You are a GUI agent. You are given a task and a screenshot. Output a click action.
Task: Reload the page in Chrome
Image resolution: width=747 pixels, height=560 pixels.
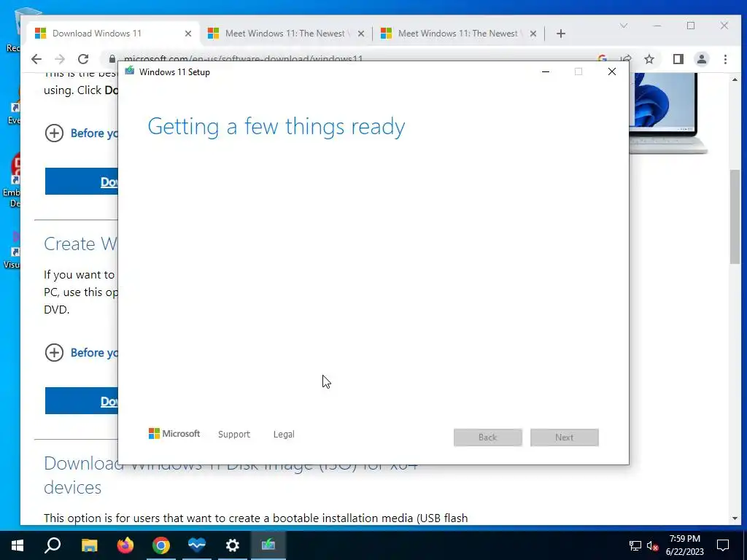pos(83,59)
